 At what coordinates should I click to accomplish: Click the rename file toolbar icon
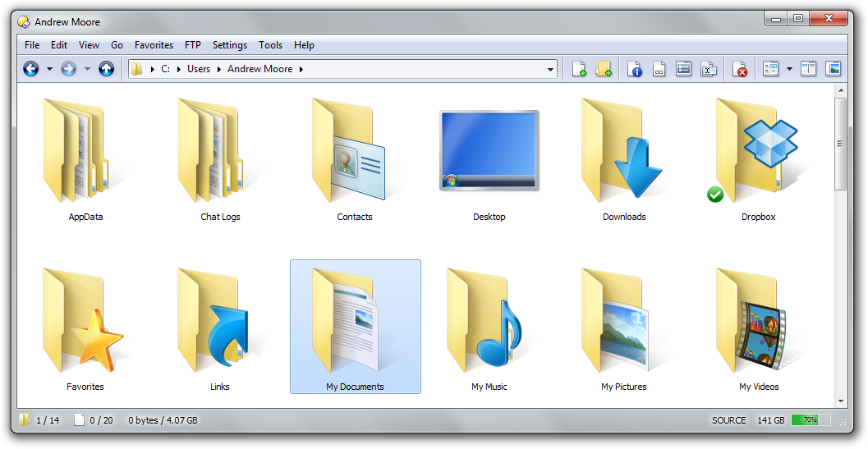point(709,69)
